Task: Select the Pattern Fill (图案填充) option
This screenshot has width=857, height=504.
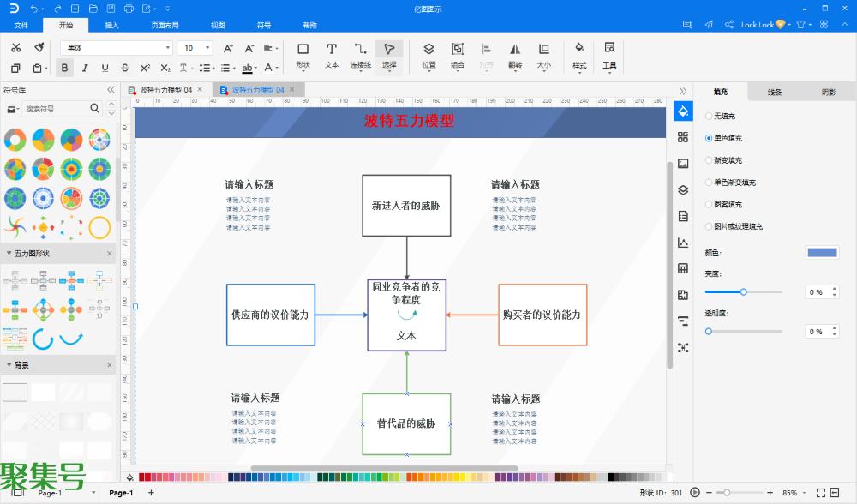Action: tap(709, 205)
